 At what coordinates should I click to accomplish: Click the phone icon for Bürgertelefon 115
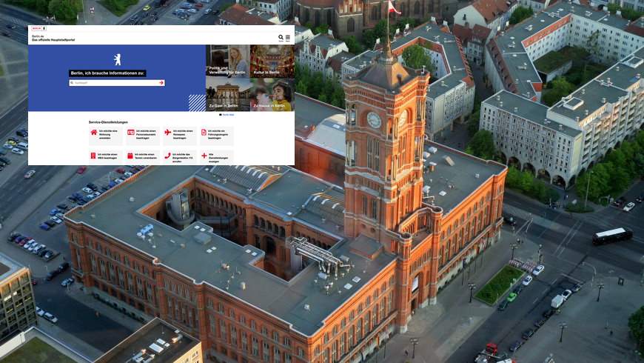pos(167,156)
